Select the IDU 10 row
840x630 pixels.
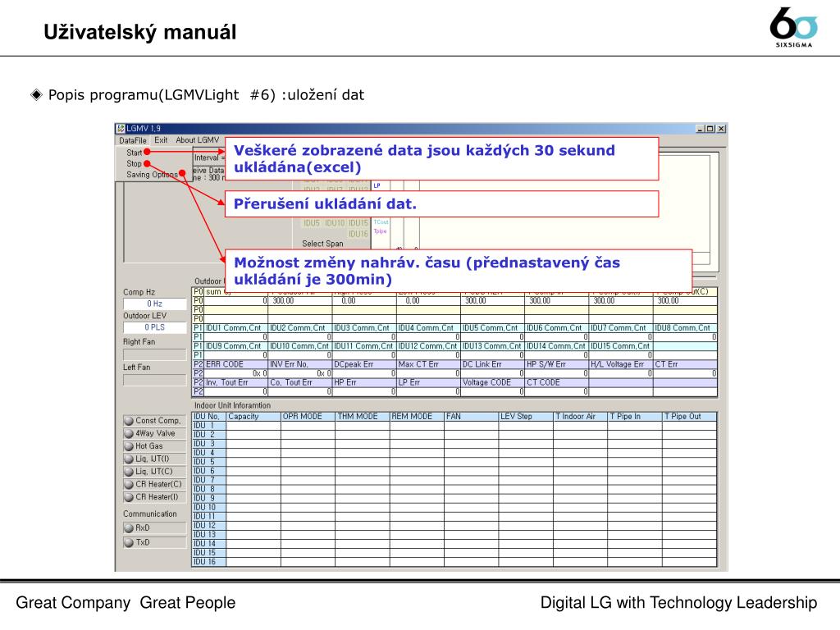[x=454, y=507]
